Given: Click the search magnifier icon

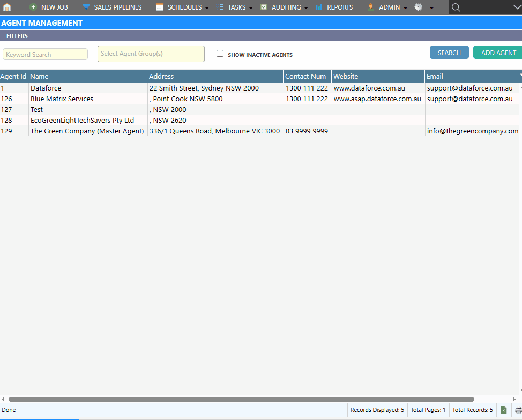Looking at the screenshot, I should (x=456, y=7).
